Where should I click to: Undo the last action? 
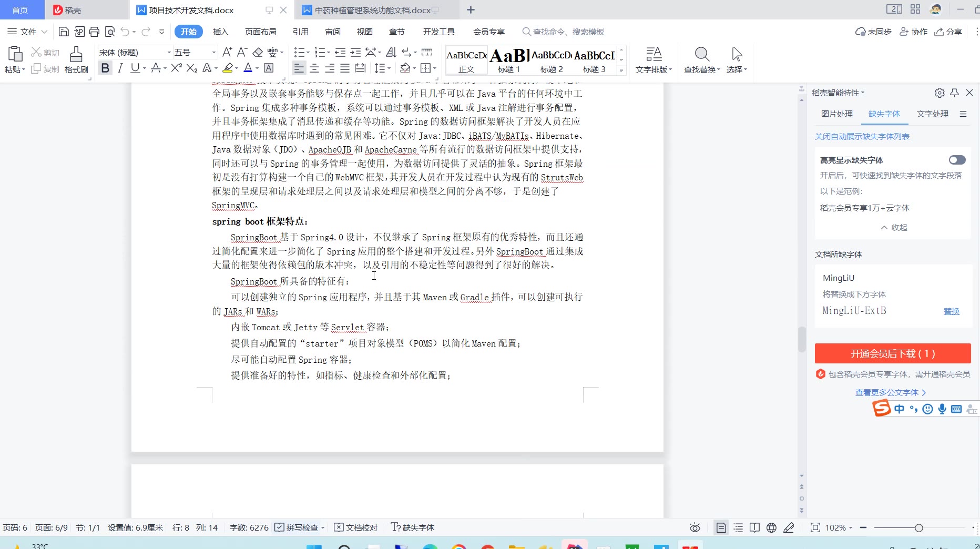(125, 32)
